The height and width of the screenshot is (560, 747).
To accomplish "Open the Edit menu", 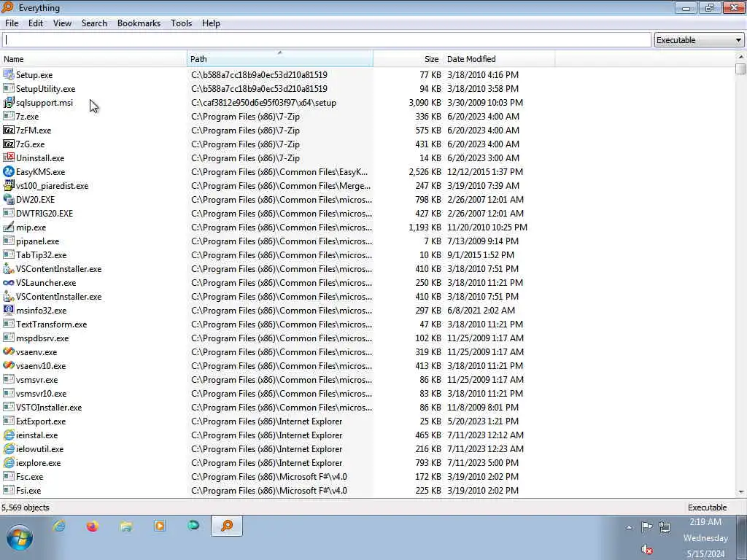I will tap(36, 23).
